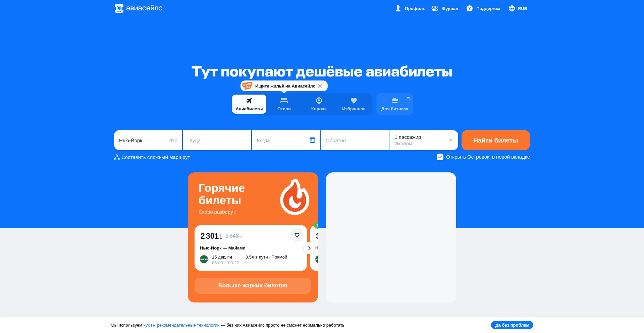This screenshot has height=333, width=644.
Task: Switch to the Отели tab
Action: [284, 104]
